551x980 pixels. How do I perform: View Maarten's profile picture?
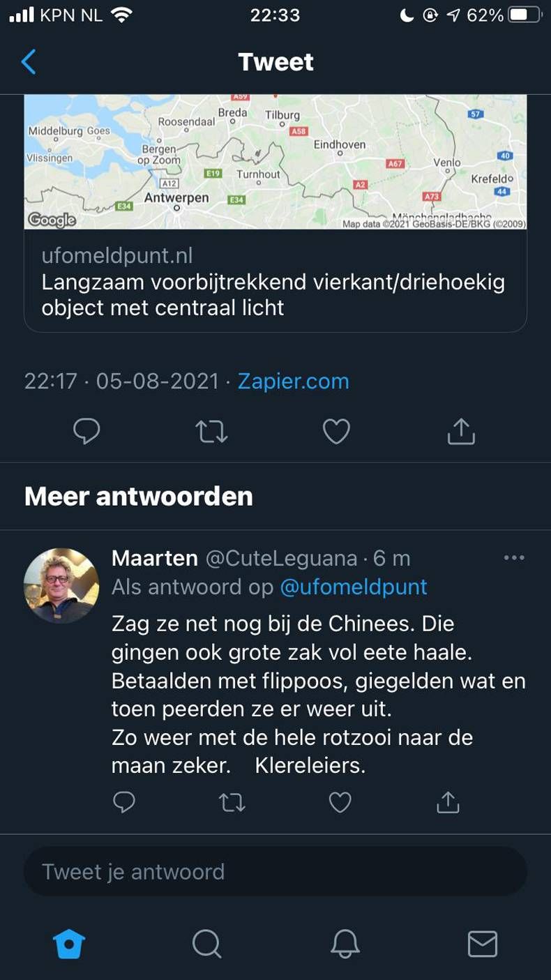[x=61, y=586]
